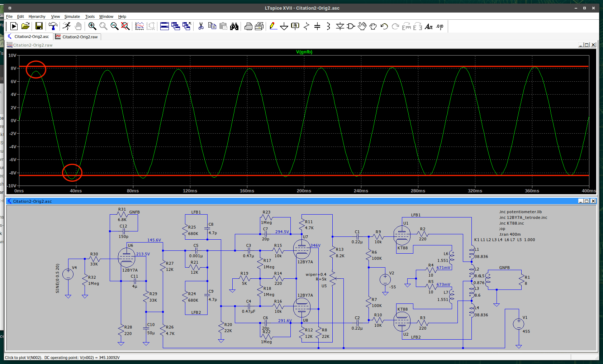Click the '145.6V' node voltage label
This screenshot has width=603, height=364.
tap(154, 240)
